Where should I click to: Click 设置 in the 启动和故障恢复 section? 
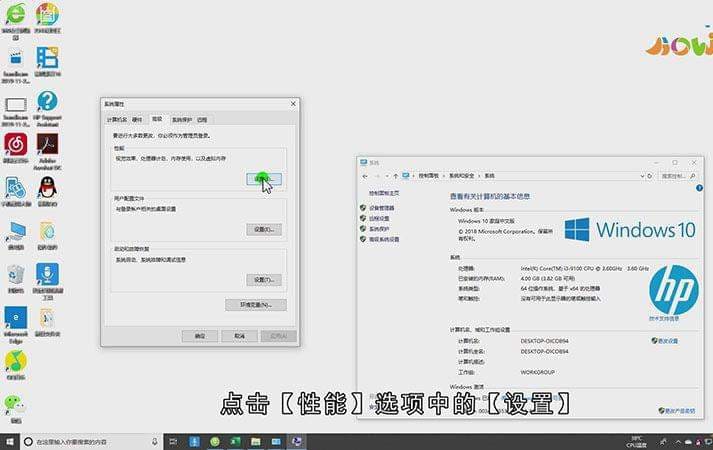(264, 280)
